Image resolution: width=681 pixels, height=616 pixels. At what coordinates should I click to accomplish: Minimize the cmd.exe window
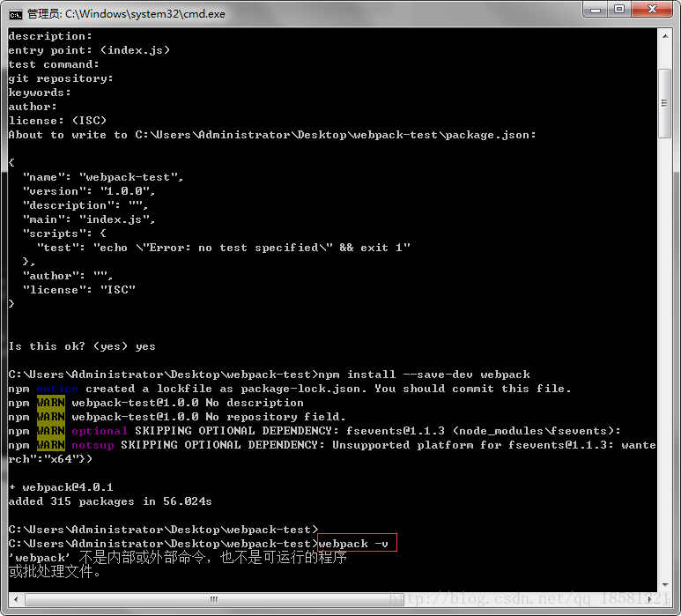point(596,10)
